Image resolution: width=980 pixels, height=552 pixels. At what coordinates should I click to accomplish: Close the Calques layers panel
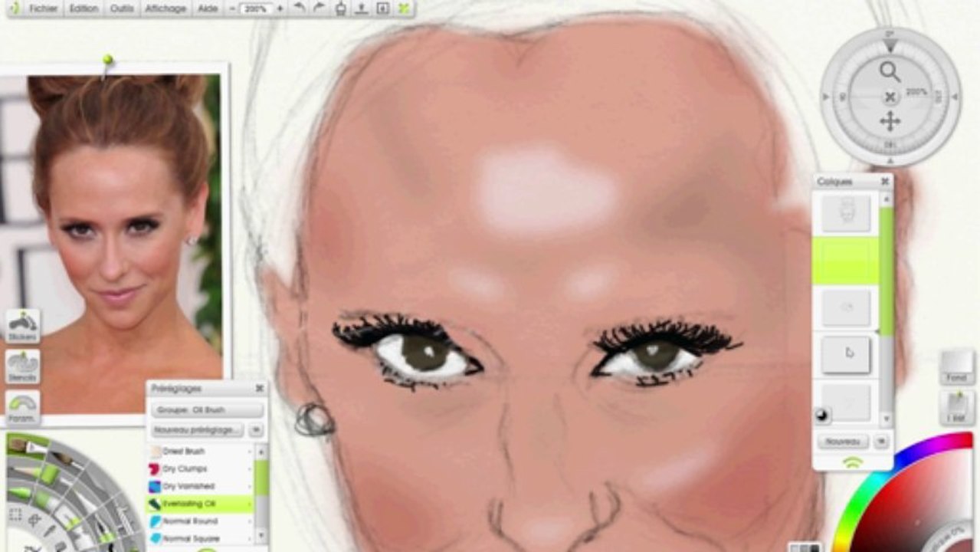pos(885,182)
